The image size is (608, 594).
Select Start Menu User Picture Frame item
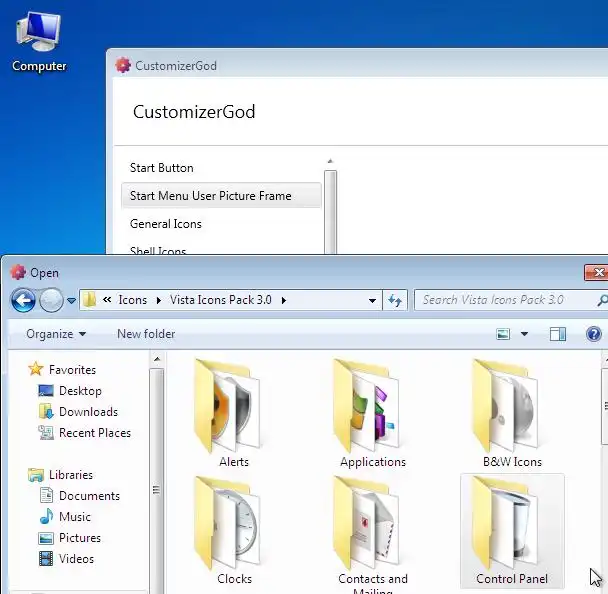(221, 195)
